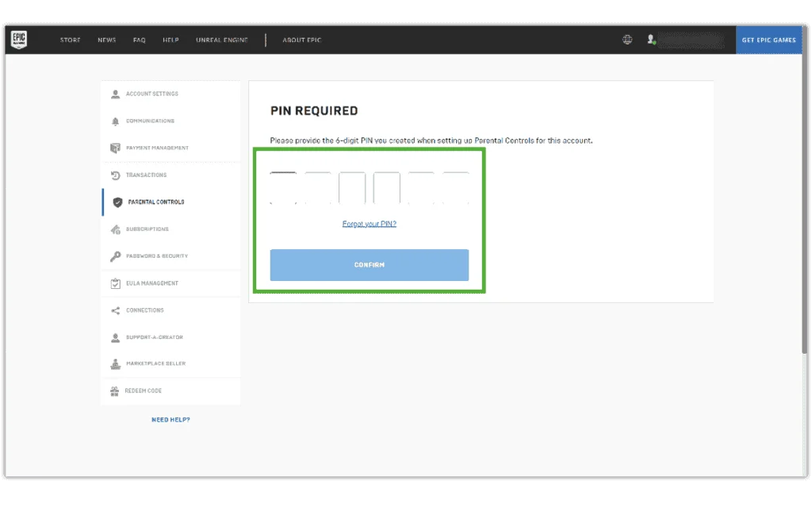Click the Redeem Code gift icon
Viewport: 812px width, 508px height.
pos(115,391)
